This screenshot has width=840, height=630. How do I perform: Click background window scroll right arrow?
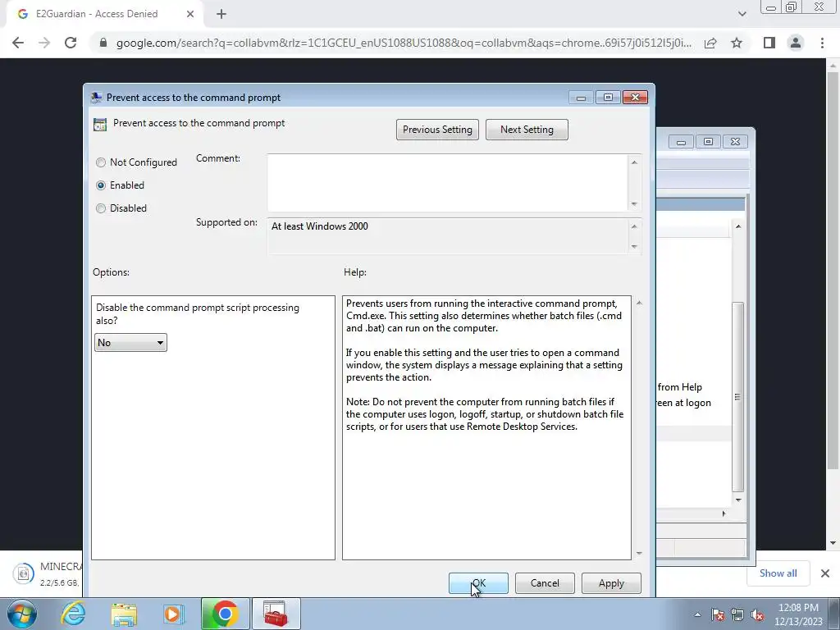(x=724, y=514)
